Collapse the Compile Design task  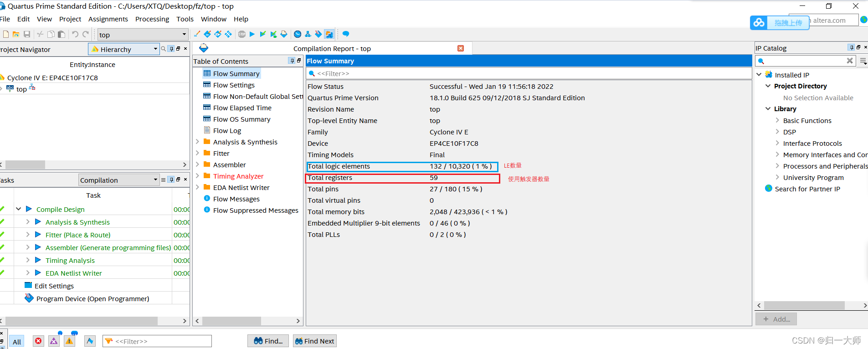[x=19, y=209]
